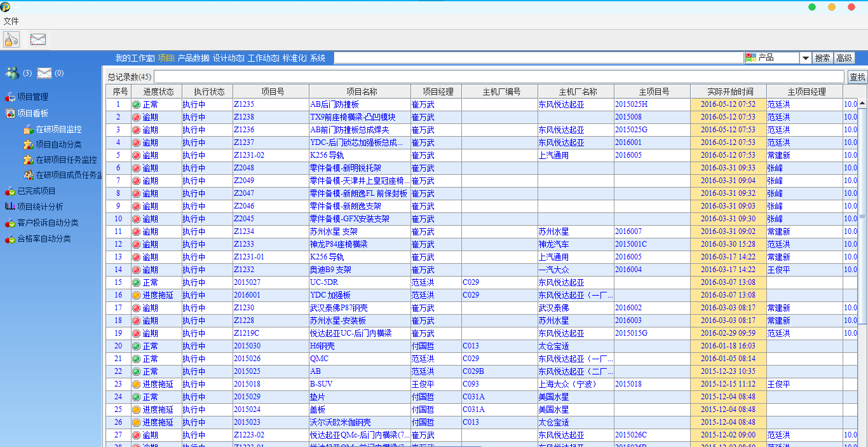Expand the 项目管理 tree node

(10, 97)
